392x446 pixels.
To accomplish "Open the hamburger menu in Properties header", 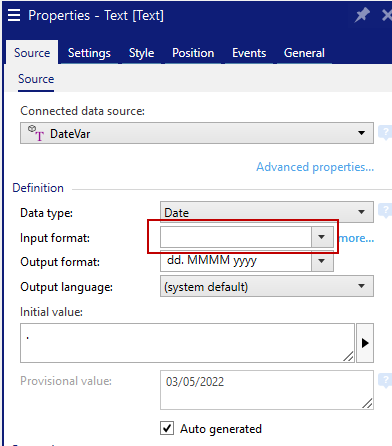I will (14, 15).
